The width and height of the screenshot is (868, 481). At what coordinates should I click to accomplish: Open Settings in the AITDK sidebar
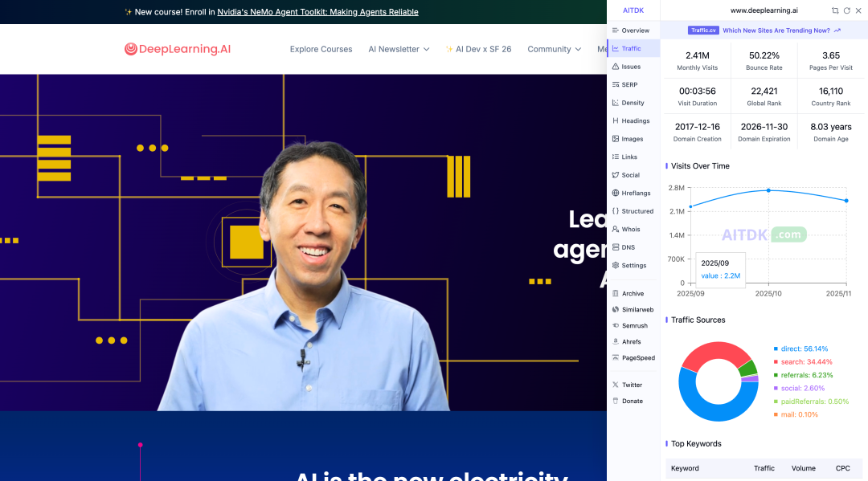tap(633, 265)
